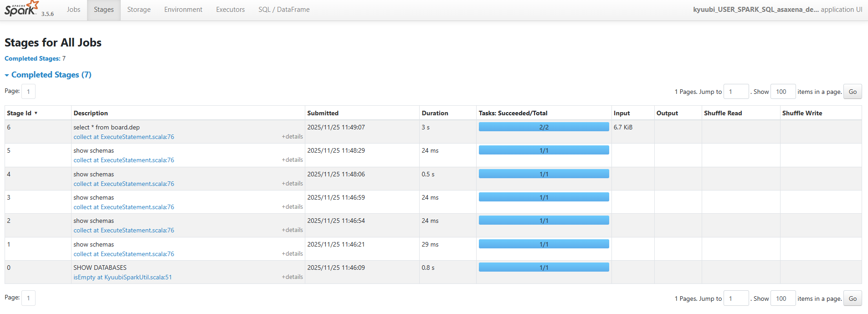The width and height of the screenshot is (868, 314).
Task: Click stage 5 task progress bar
Action: (544, 150)
